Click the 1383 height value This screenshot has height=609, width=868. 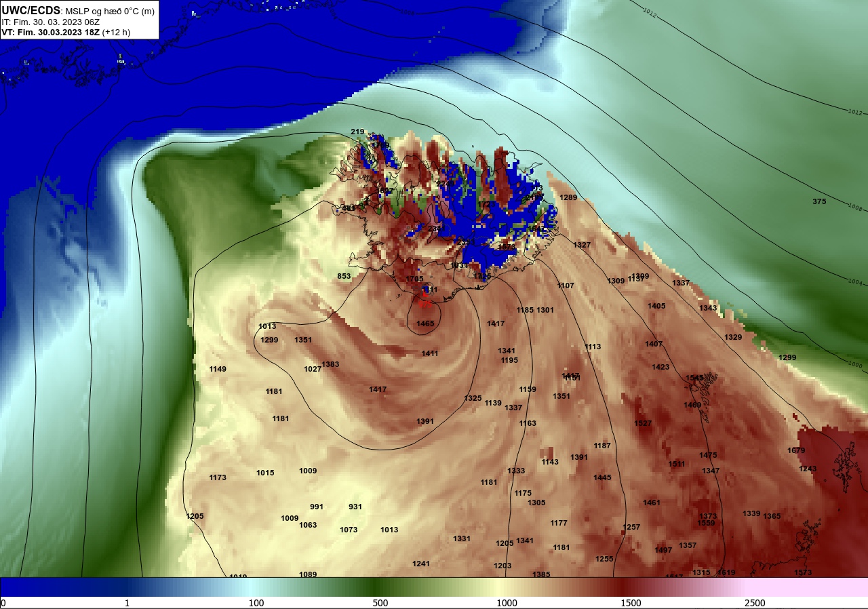330,364
